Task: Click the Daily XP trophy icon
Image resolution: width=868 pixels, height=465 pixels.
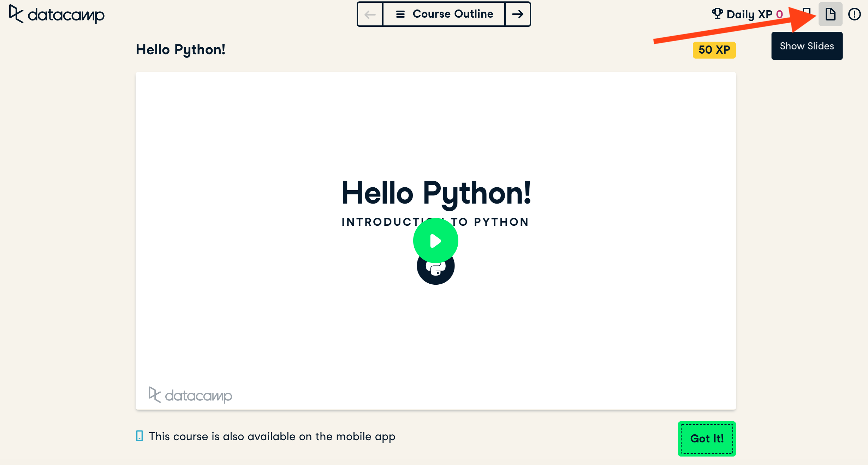Action: tap(717, 14)
